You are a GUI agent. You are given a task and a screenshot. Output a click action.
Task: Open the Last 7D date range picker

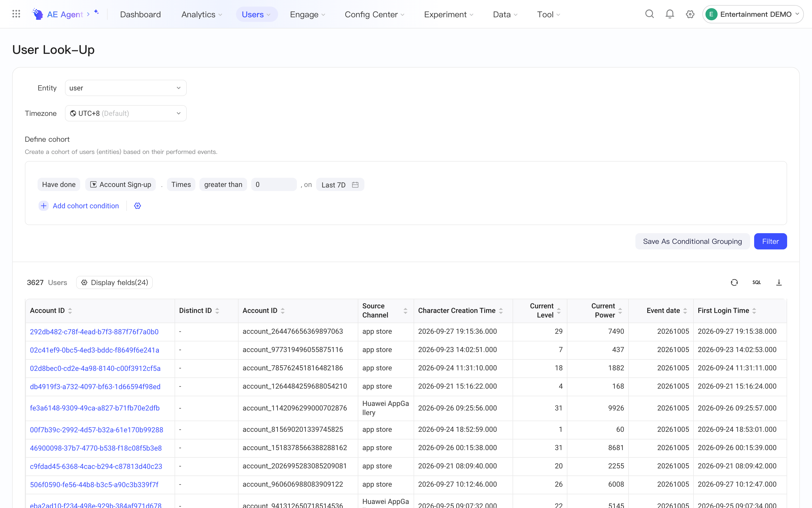(340, 184)
